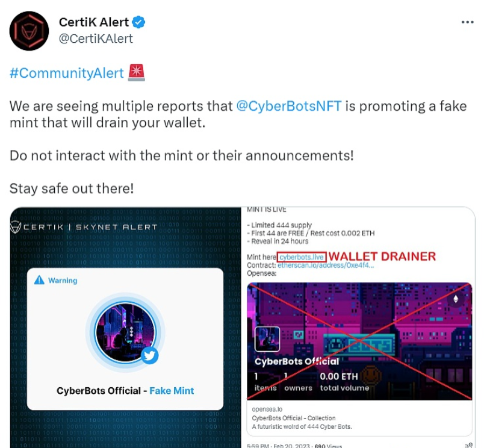
Task: Open the etherscan.io contract address link
Action: coord(326,266)
